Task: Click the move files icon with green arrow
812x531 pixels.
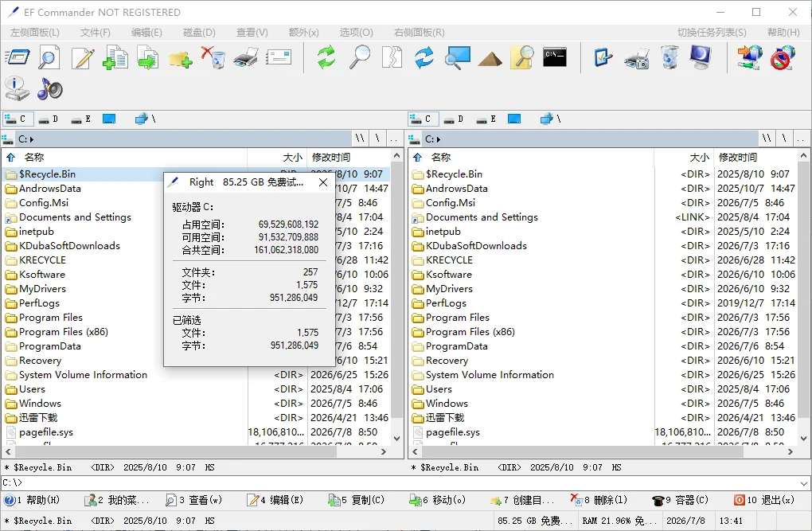Action: coord(148,57)
